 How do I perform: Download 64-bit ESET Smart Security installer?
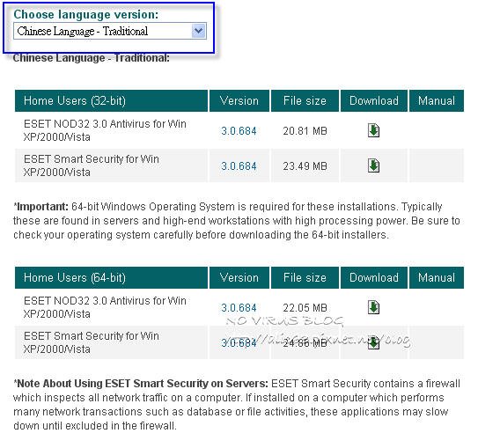point(373,342)
